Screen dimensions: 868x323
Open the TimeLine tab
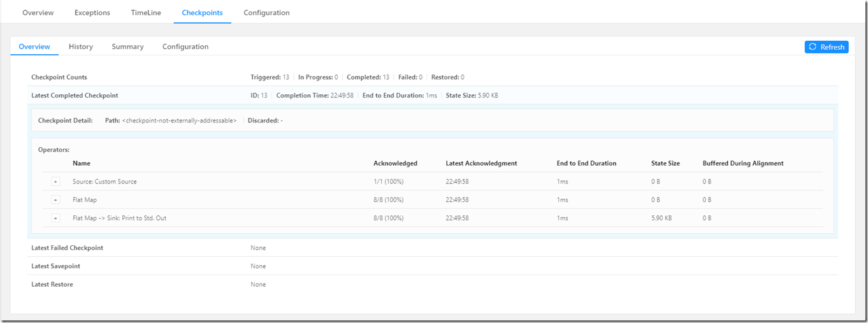tap(146, 13)
